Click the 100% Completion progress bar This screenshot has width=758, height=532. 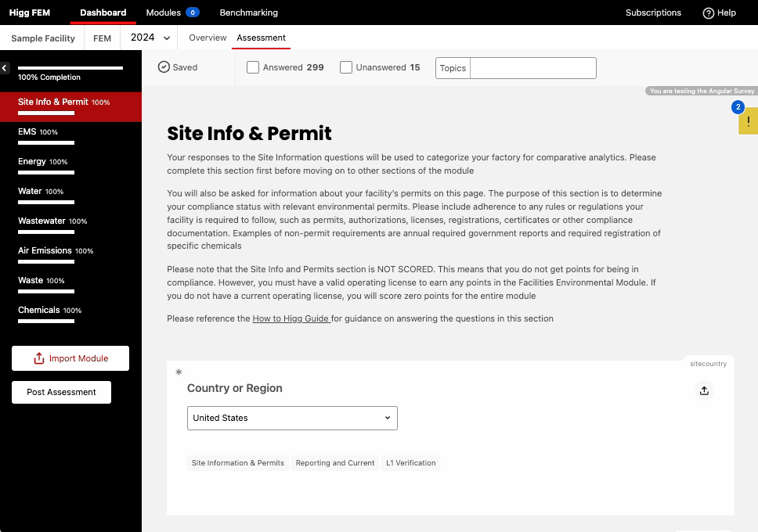70,69
